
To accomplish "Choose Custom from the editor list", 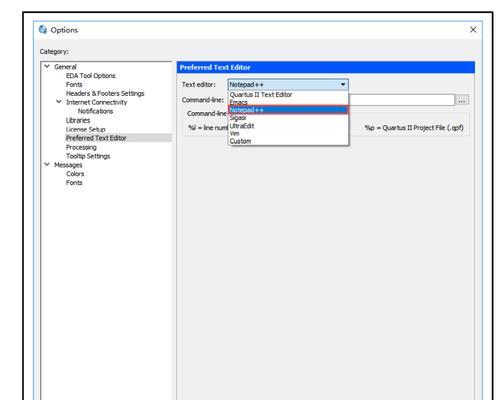I will coord(288,141).
